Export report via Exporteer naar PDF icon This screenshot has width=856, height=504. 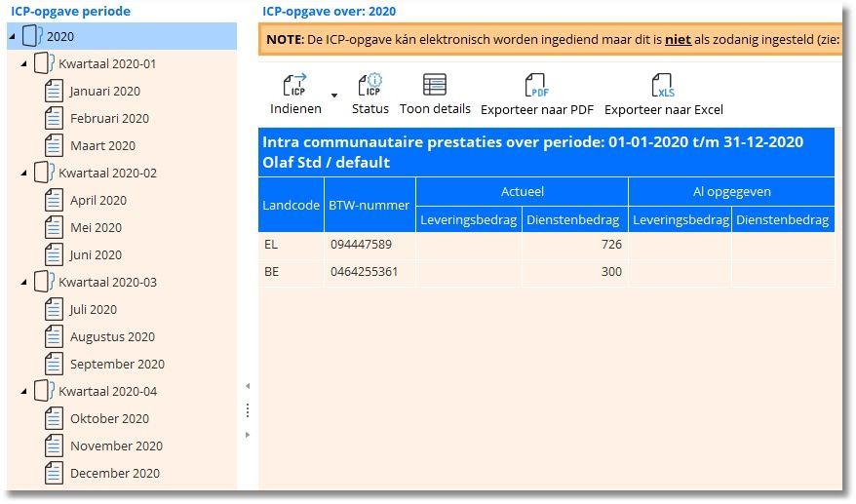536,86
